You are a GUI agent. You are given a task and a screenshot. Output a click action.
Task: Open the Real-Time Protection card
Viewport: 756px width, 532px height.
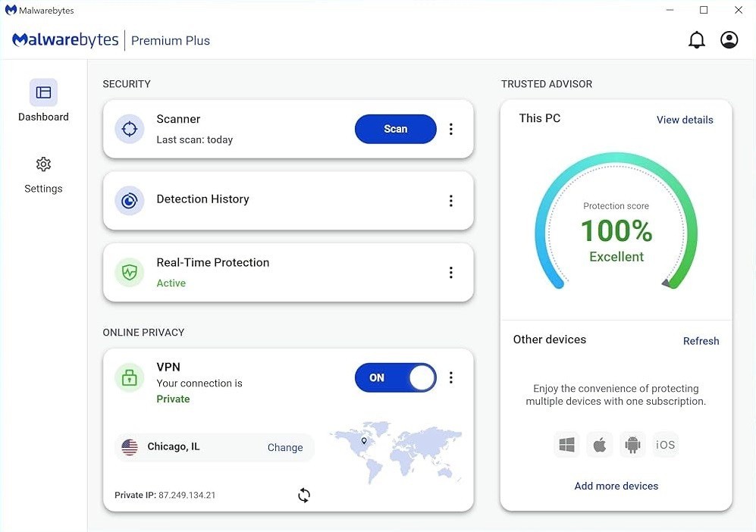tap(288, 273)
